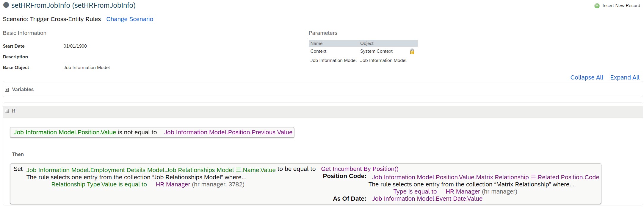Click Relationship Type.Value is equal to condition

[x=99, y=184]
